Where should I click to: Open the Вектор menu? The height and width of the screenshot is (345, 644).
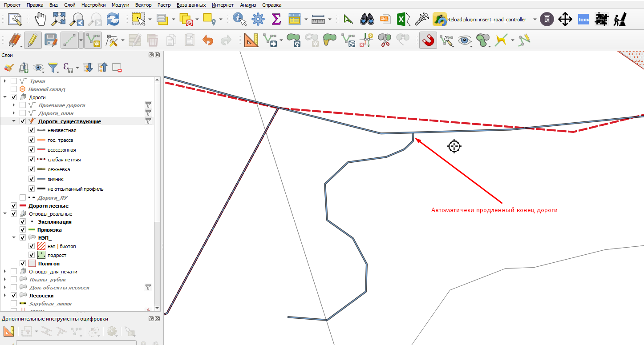pyautogui.click(x=143, y=5)
